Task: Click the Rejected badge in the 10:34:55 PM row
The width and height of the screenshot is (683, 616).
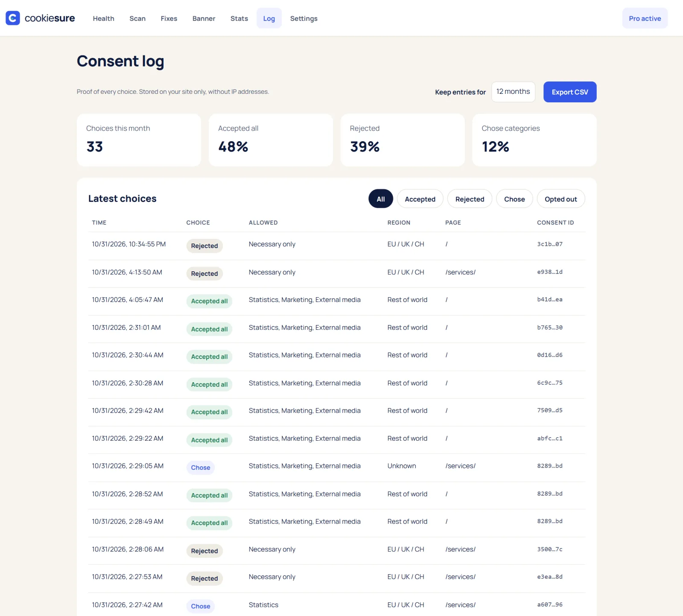Action: tap(204, 246)
